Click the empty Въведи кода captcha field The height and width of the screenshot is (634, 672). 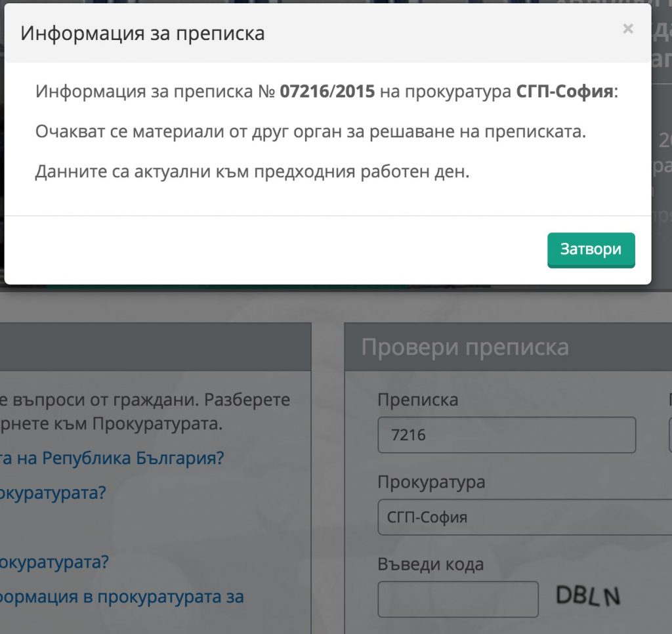click(x=459, y=598)
